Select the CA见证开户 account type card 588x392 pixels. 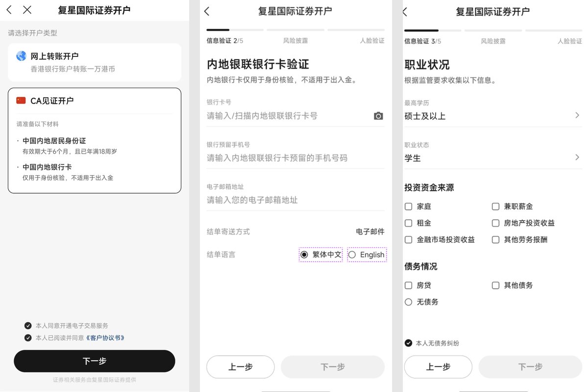pyautogui.click(x=95, y=140)
